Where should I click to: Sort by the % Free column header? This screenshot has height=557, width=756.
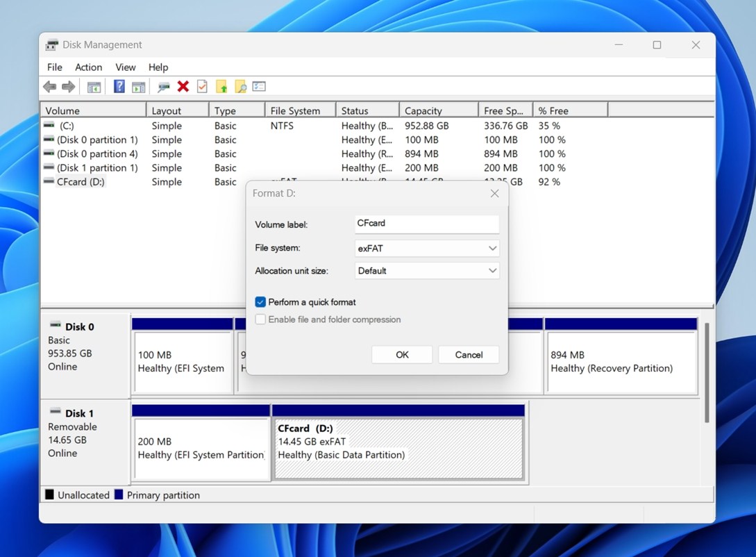[571, 110]
